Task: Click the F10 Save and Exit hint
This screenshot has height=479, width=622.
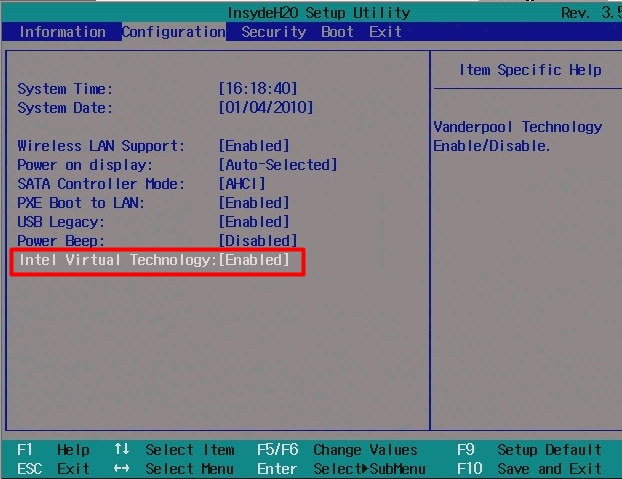Action: [530, 469]
